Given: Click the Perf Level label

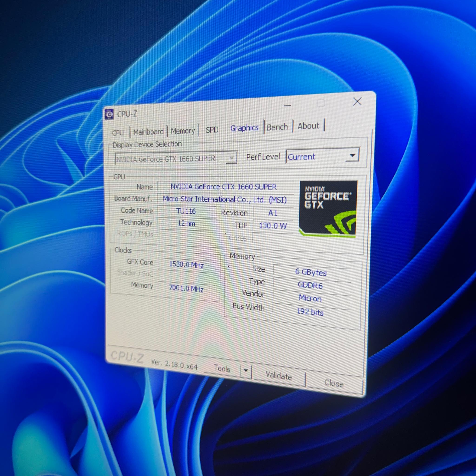Looking at the screenshot, I should tap(263, 157).
